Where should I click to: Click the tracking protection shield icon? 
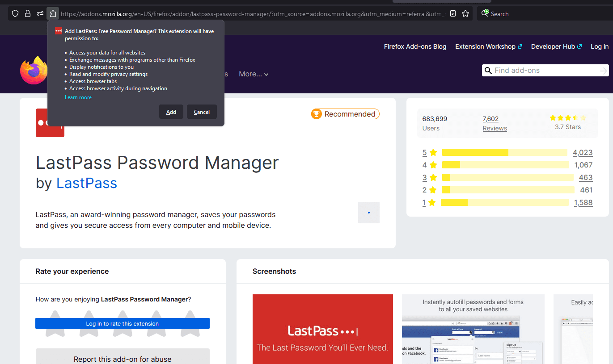point(15,14)
